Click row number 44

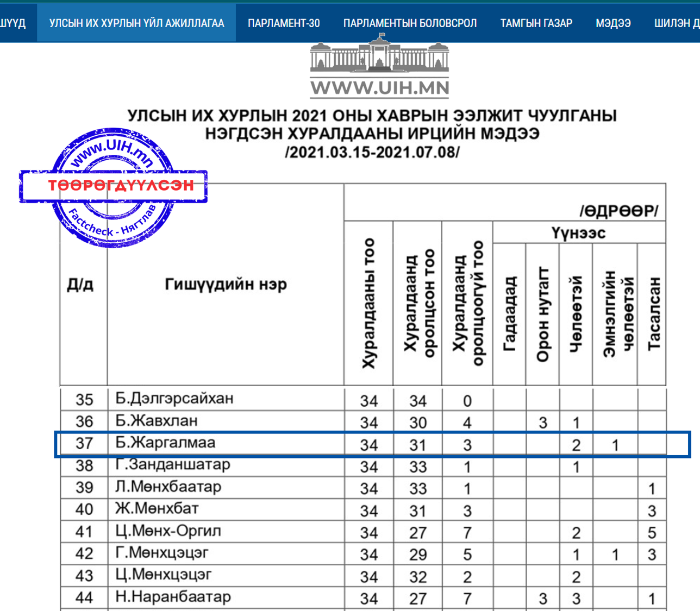[84, 598]
